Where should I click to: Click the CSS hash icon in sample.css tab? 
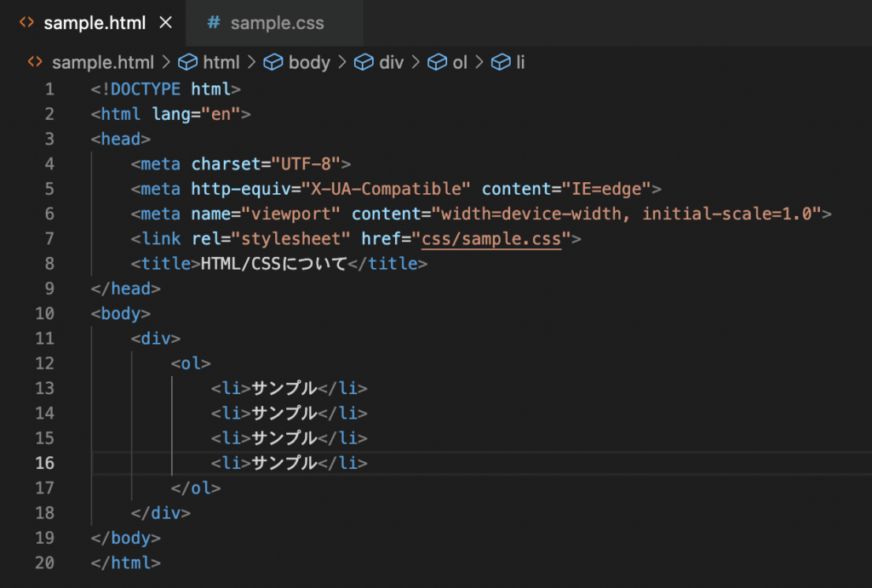point(214,23)
